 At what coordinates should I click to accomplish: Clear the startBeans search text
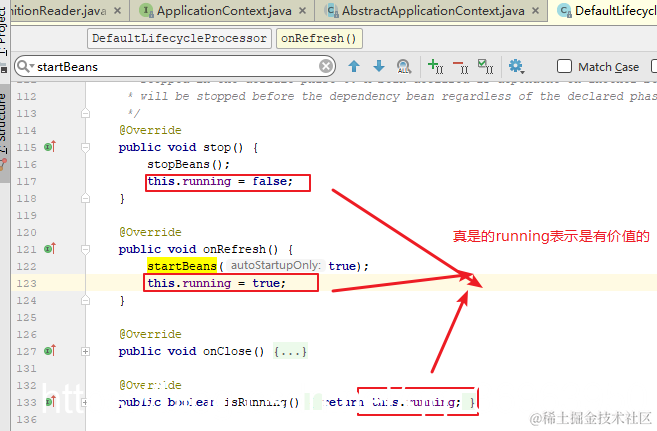pos(326,66)
